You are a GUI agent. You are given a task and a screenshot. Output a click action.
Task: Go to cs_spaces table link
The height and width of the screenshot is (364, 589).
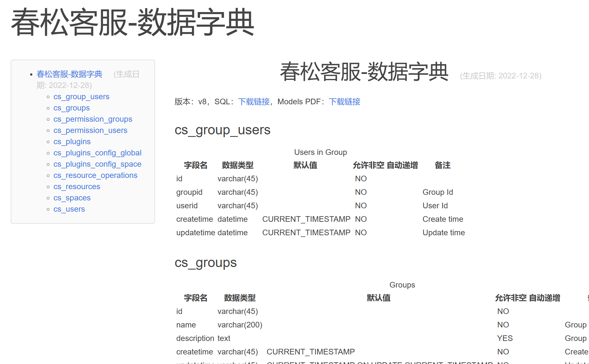72,198
